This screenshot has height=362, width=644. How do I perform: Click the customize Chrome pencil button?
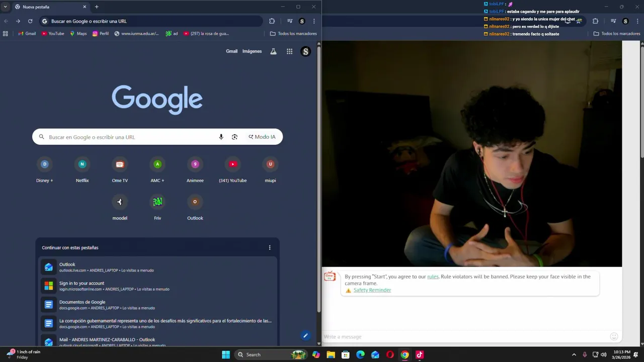coord(305,335)
